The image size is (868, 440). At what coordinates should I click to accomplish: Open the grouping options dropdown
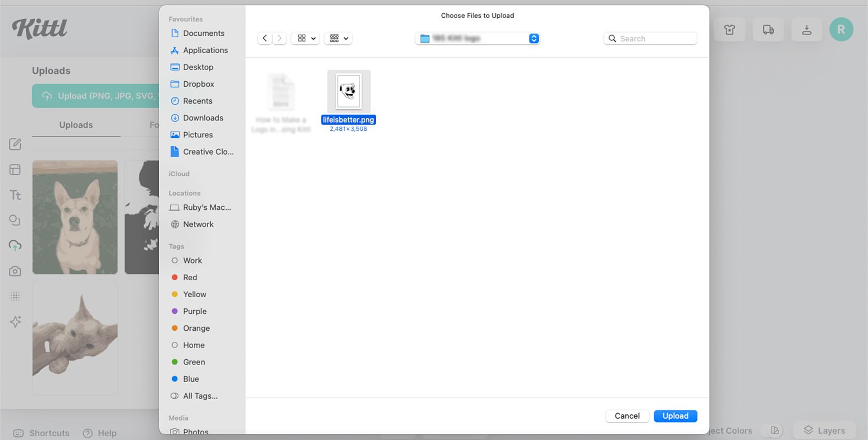(x=338, y=38)
